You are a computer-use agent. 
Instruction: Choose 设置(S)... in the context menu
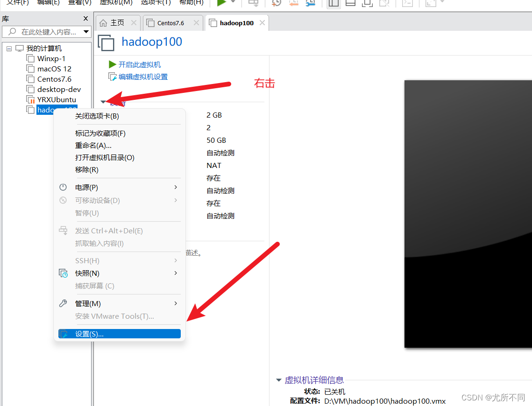(x=120, y=334)
